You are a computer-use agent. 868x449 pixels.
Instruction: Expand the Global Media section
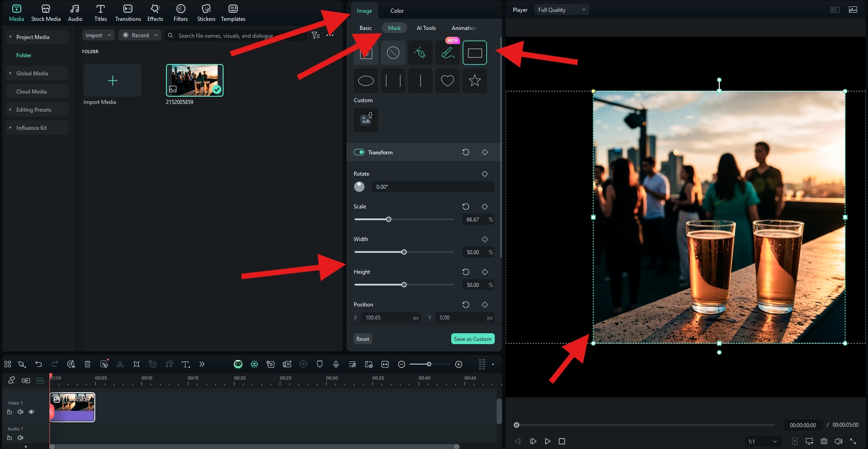pos(10,73)
